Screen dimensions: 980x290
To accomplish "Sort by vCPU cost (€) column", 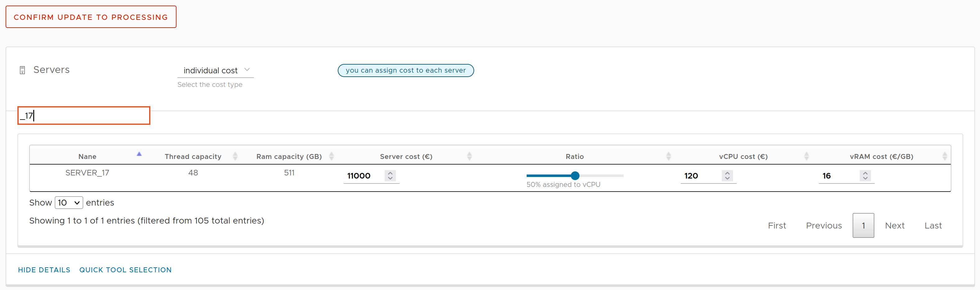I will (806, 156).
